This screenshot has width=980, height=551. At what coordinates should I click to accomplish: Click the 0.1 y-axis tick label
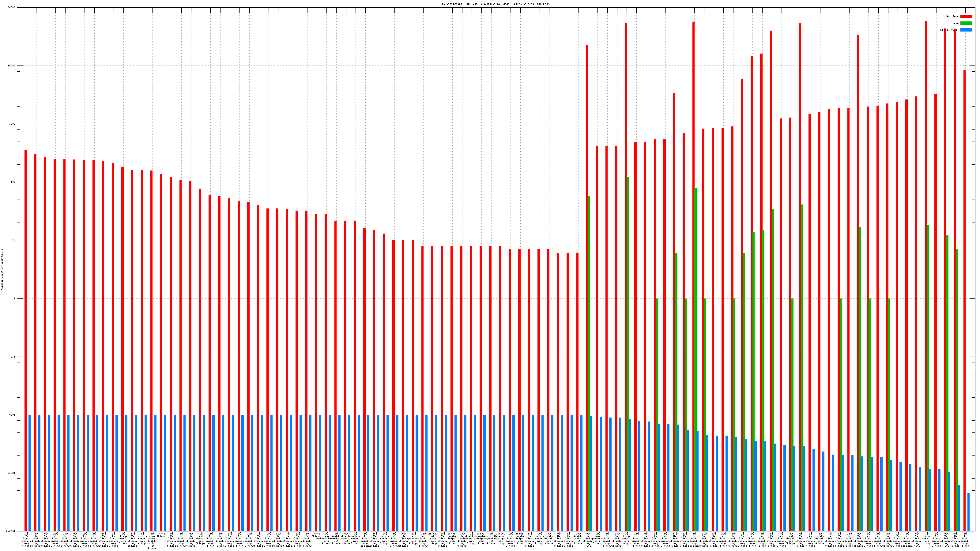point(13,357)
